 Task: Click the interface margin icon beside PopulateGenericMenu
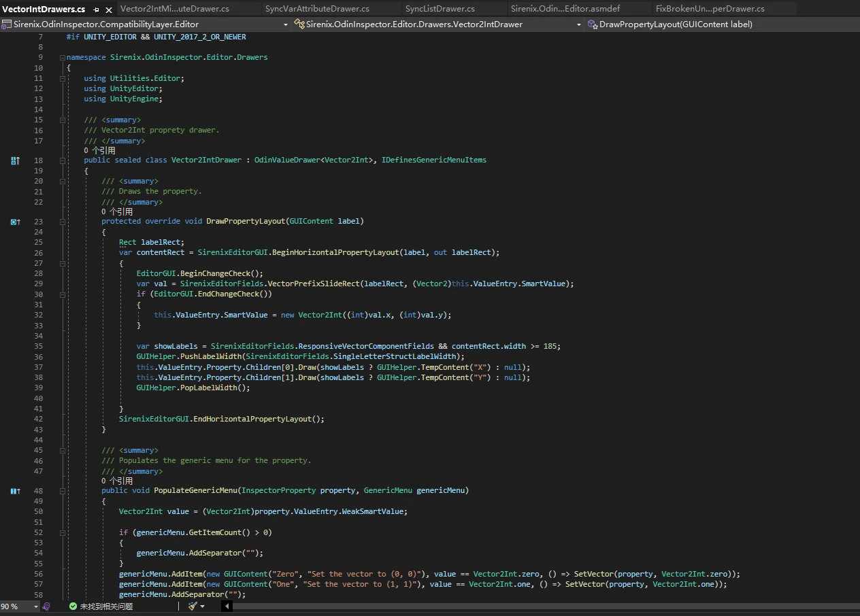15,491
